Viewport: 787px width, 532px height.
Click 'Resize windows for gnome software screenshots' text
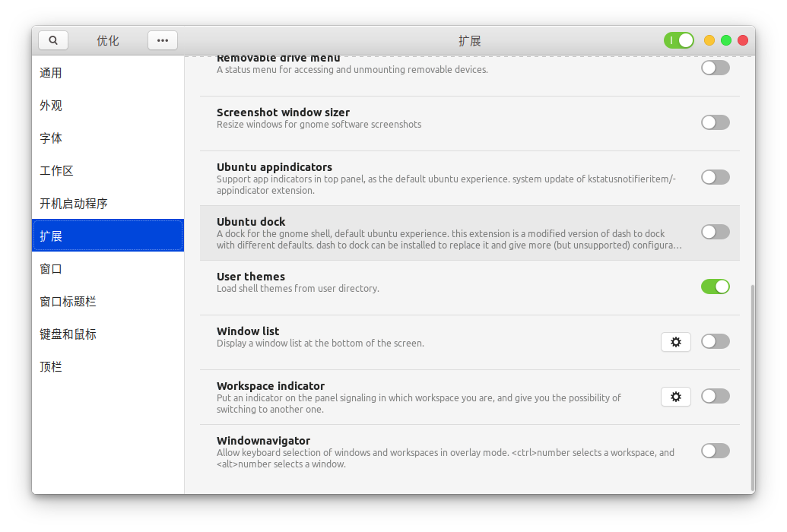[319, 125]
